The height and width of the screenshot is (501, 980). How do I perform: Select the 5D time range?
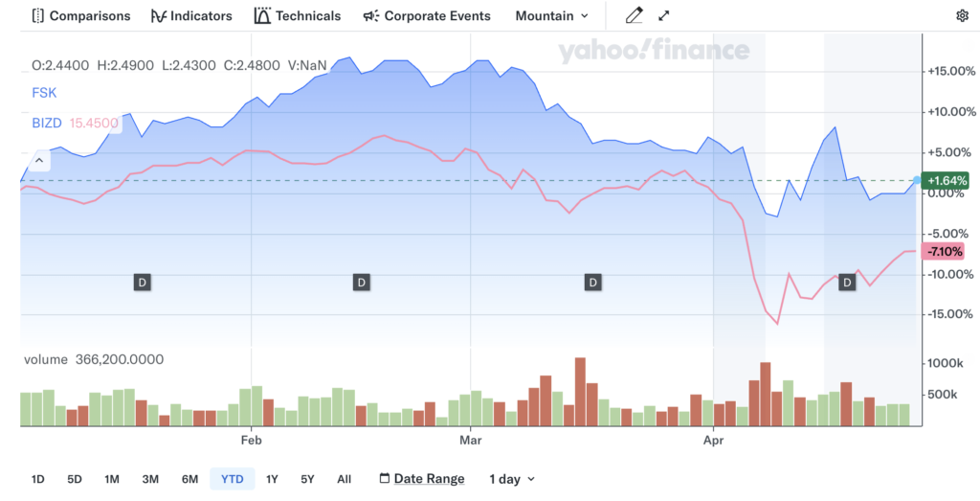[75, 479]
